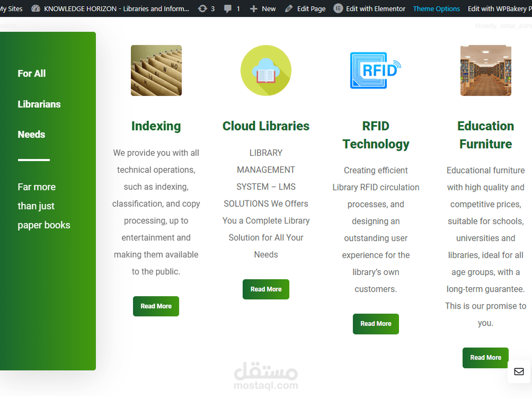Select Edit with WPBakery Page Builder
The width and height of the screenshot is (532, 399).
pyautogui.click(x=499, y=9)
